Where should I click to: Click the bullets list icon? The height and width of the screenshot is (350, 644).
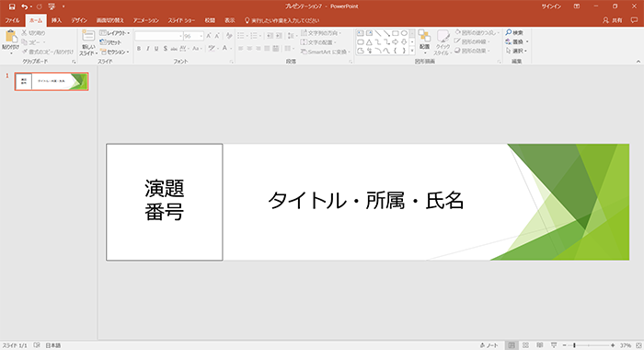pyautogui.click(x=241, y=36)
